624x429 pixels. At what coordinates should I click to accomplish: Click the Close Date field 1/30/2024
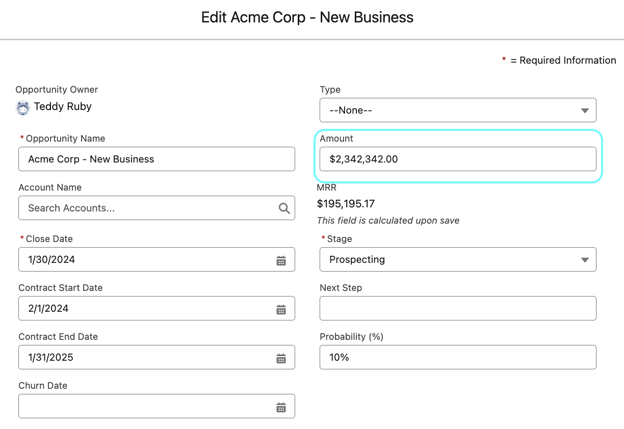click(x=156, y=259)
